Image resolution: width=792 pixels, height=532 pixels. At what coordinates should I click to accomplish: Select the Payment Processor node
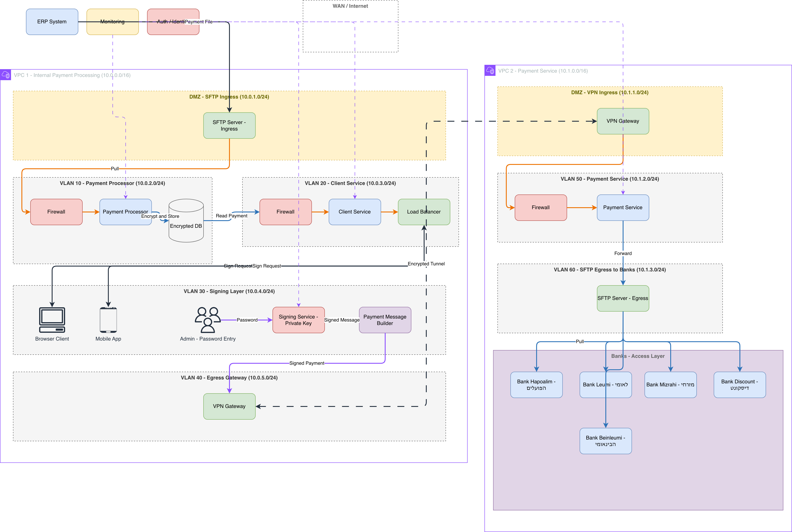[x=126, y=212]
